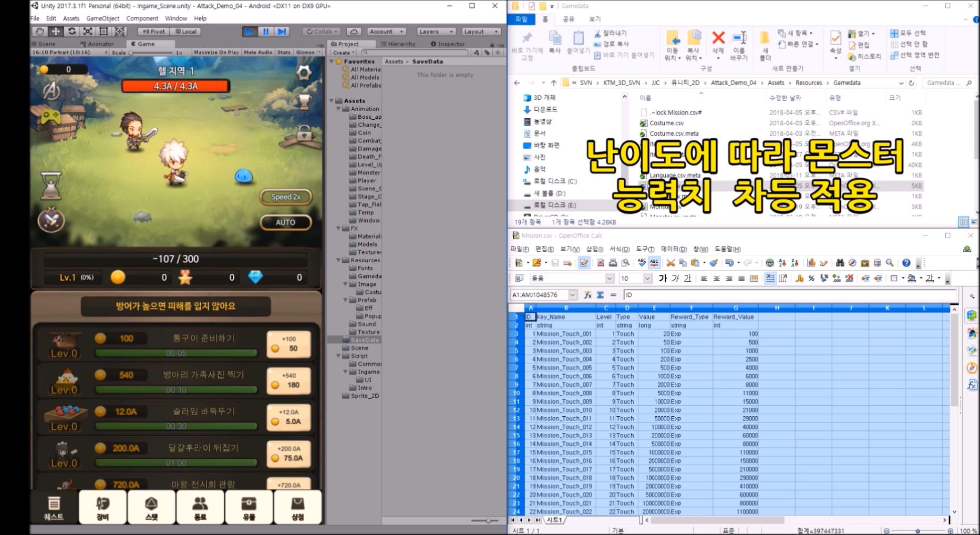Click the 스펫 button in game bar
Viewport: 980px width, 535px height.
[x=151, y=508]
